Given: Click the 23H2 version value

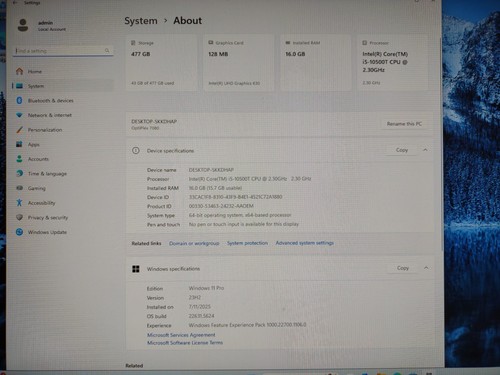Looking at the screenshot, I should click(x=195, y=297).
